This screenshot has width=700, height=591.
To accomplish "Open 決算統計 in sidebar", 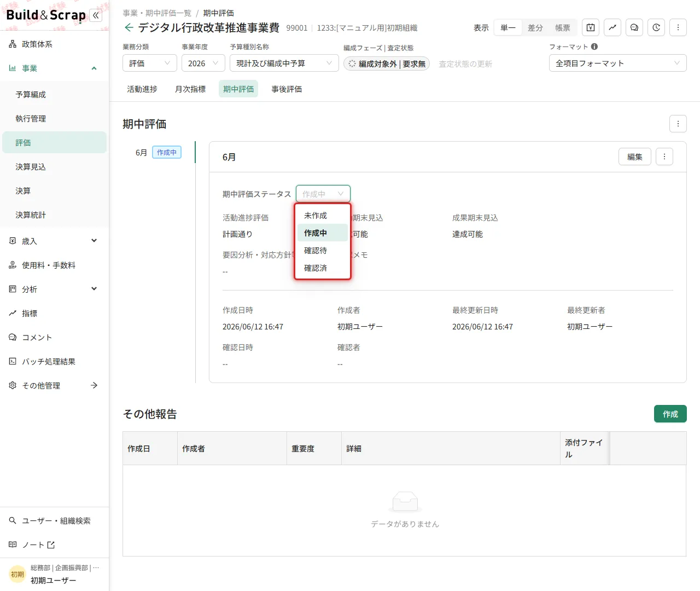I will [54, 215].
